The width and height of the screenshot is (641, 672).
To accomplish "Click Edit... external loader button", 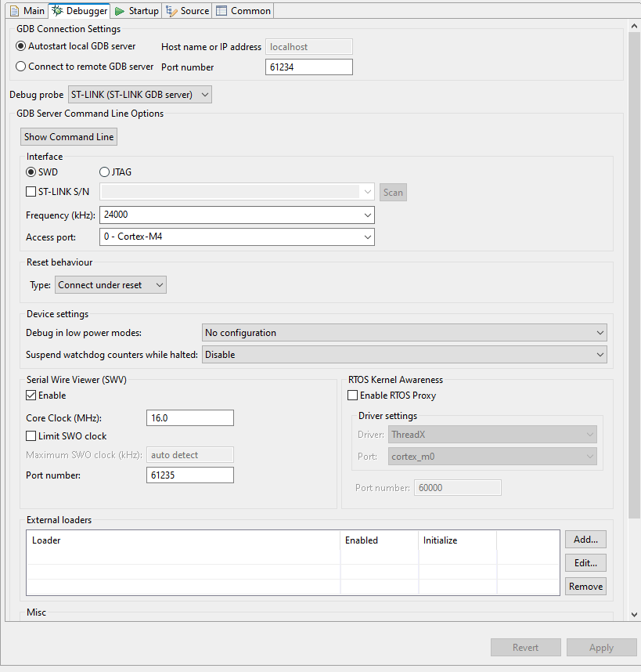I will (x=585, y=563).
